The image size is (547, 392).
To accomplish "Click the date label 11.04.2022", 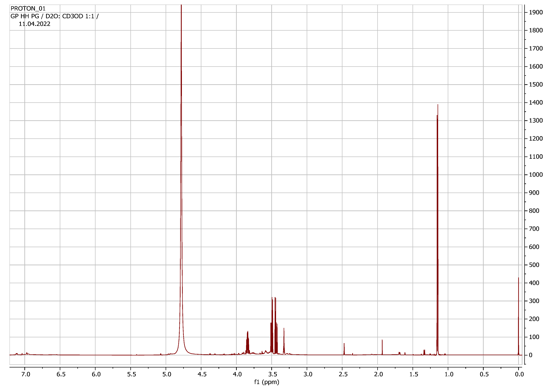I will click(x=35, y=24).
